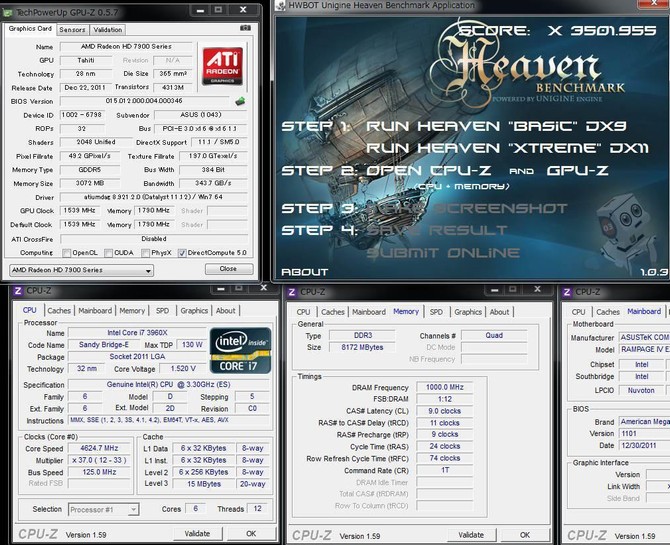The image size is (670, 545).
Task: Click Open CPU-Z in Heaven step 2
Action: (429, 171)
